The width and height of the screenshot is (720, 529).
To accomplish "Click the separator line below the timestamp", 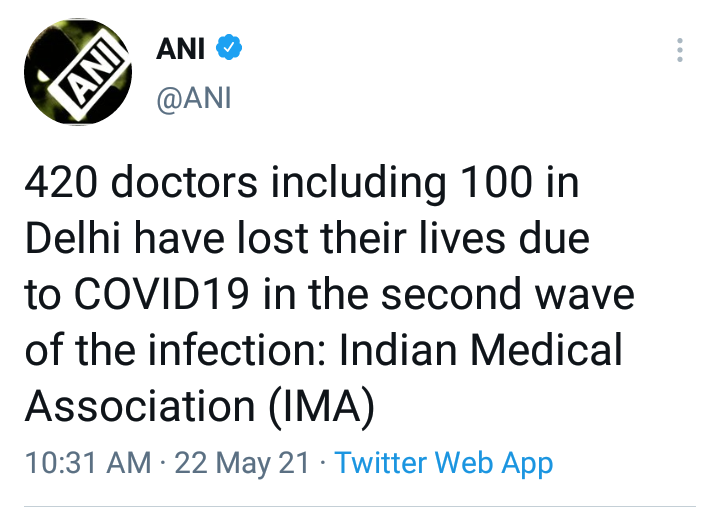I will click(x=360, y=506).
